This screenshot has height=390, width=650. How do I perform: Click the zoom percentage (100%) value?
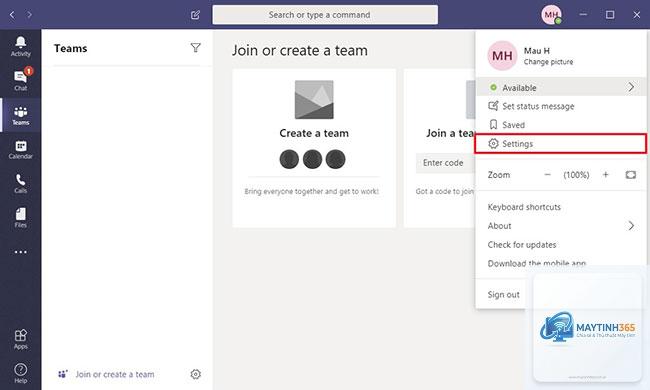[x=576, y=174]
